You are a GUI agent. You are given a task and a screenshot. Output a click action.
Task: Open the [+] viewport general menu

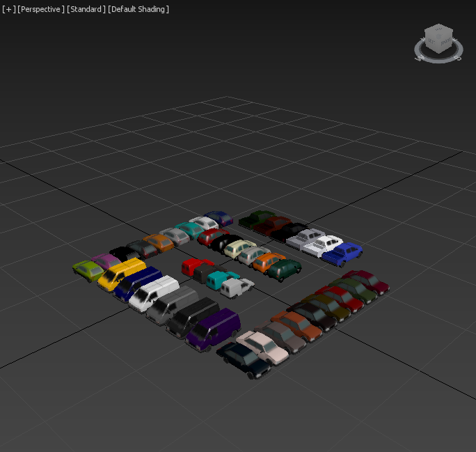click(x=9, y=9)
